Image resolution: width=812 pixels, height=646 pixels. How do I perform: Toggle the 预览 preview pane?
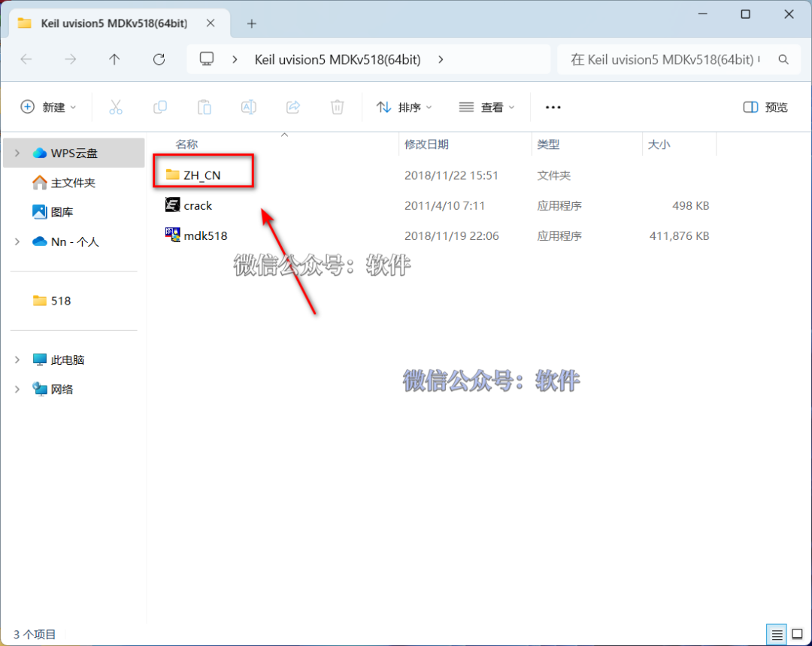pyautogui.click(x=765, y=108)
